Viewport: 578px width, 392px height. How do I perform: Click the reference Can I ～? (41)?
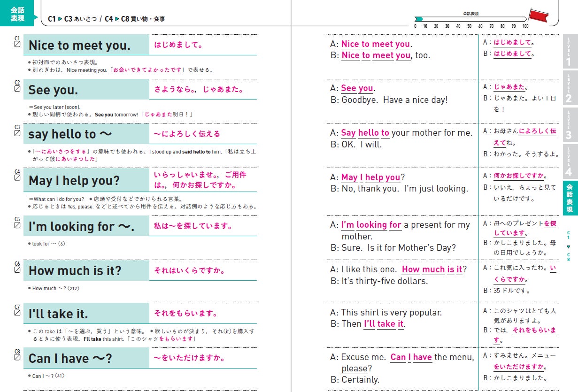48,376
